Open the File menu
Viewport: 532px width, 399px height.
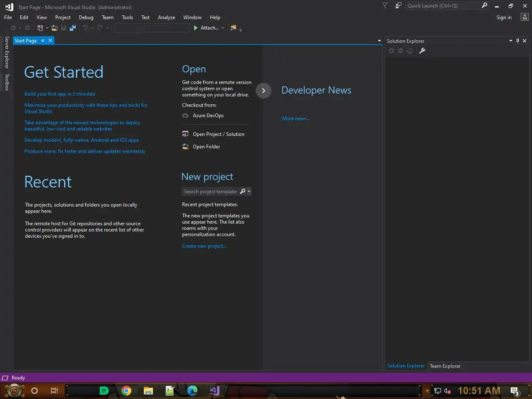[8, 17]
